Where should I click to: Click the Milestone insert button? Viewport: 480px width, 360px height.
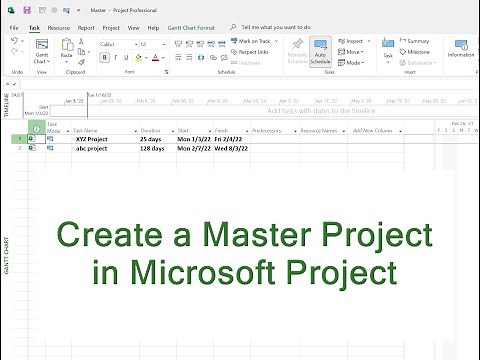[x=415, y=52]
